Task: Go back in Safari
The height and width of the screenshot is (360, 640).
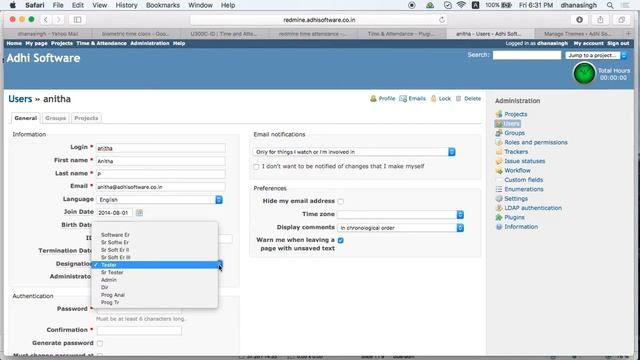Action: (46, 20)
